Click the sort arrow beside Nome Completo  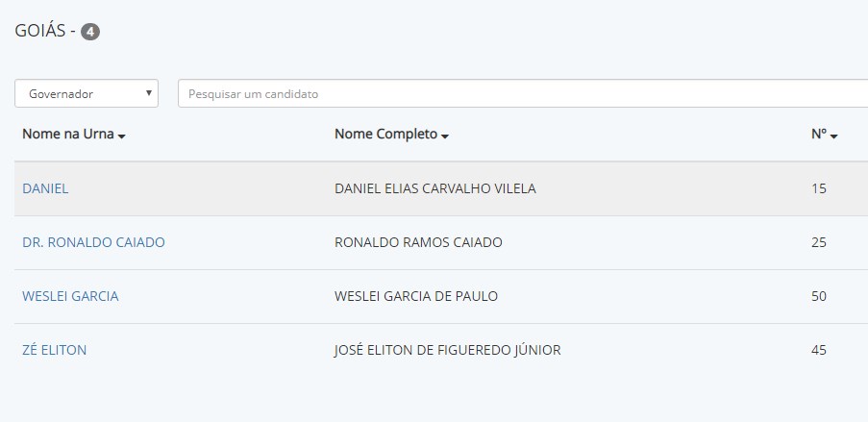click(x=445, y=137)
